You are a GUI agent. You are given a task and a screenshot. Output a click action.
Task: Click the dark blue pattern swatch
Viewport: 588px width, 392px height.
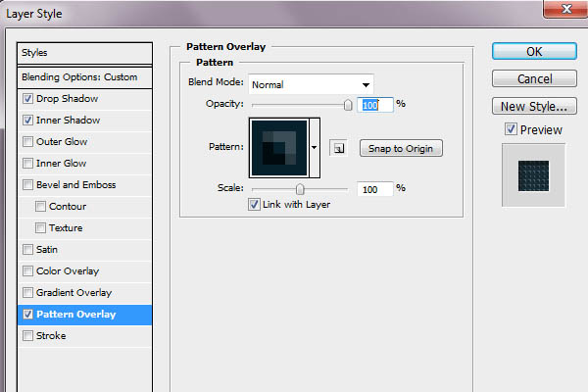[x=279, y=148]
